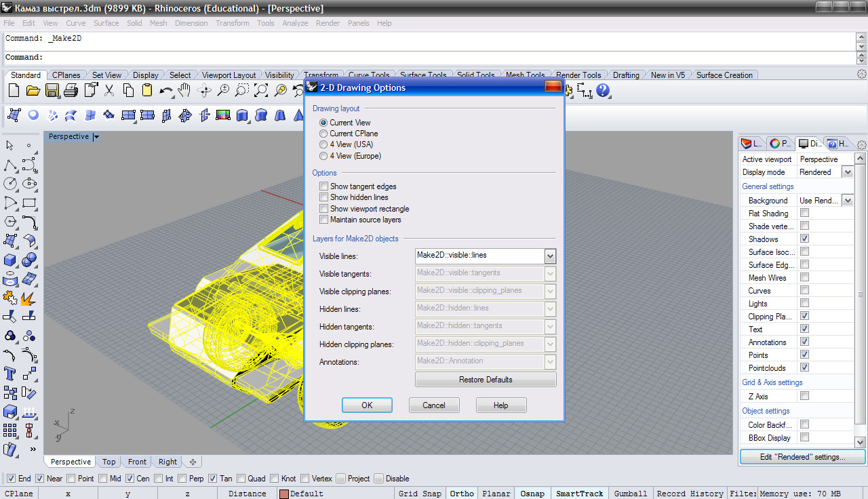Select the 4 View (USA) radio button
The width and height of the screenshot is (868, 499).
coord(323,144)
